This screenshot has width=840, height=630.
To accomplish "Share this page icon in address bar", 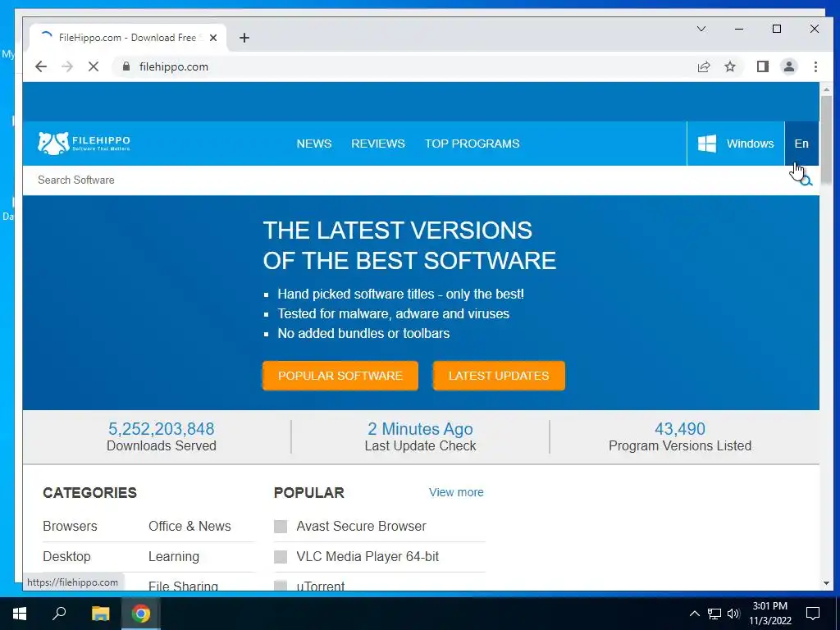I will coord(703,66).
